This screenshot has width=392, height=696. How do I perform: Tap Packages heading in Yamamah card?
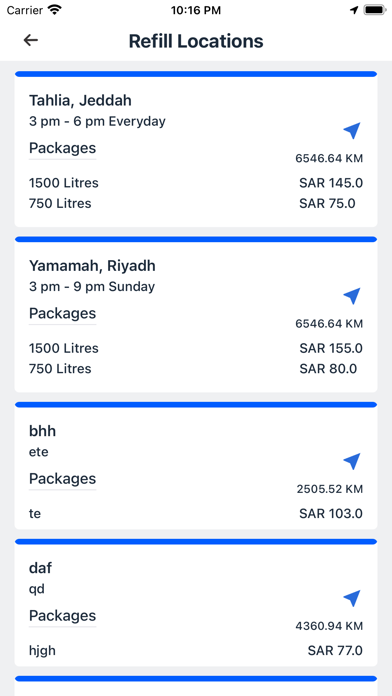63,313
